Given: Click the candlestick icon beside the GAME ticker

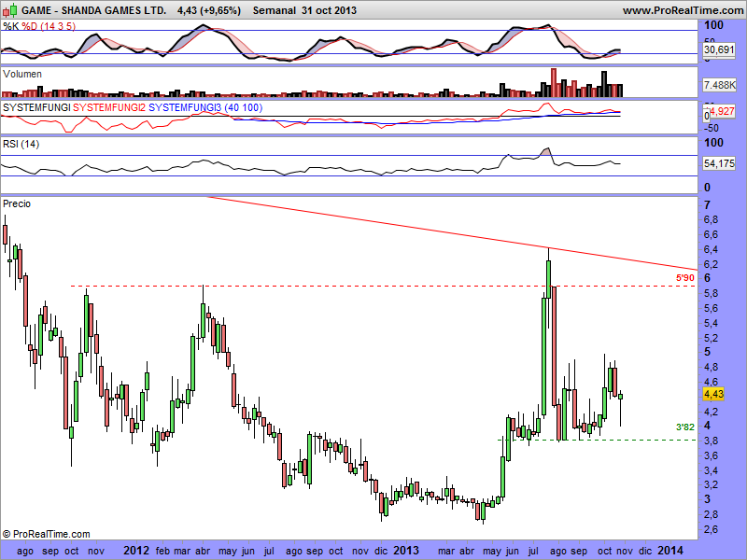Looking at the screenshot, I should click(x=9, y=10).
